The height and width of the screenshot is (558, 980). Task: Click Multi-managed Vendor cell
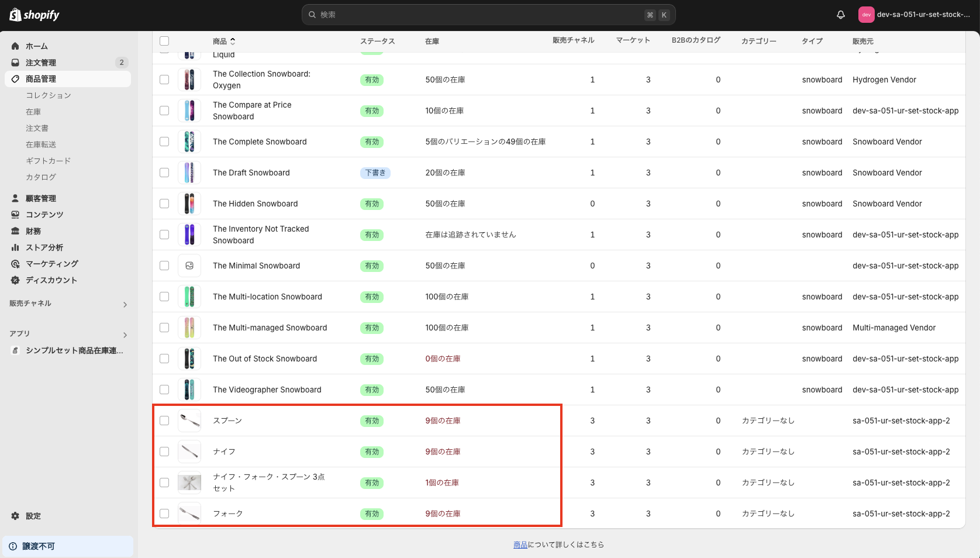coord(894,328)
